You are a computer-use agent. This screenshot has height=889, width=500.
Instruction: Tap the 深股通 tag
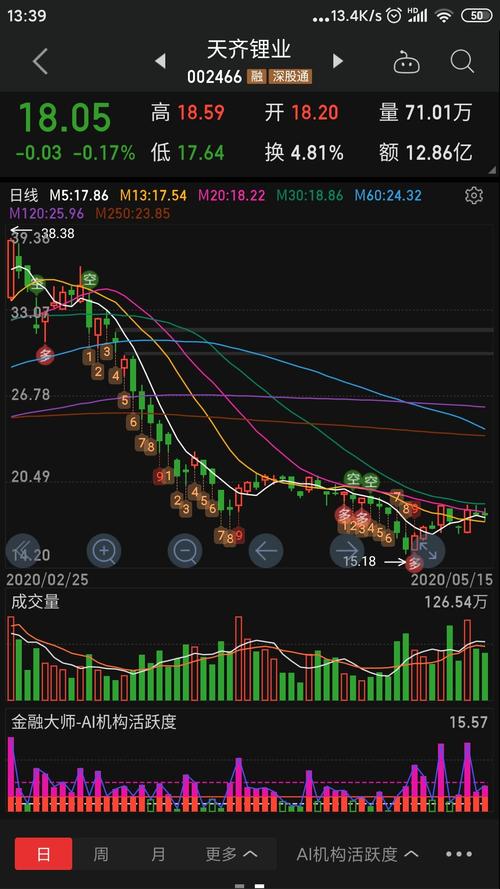point(290,77)
